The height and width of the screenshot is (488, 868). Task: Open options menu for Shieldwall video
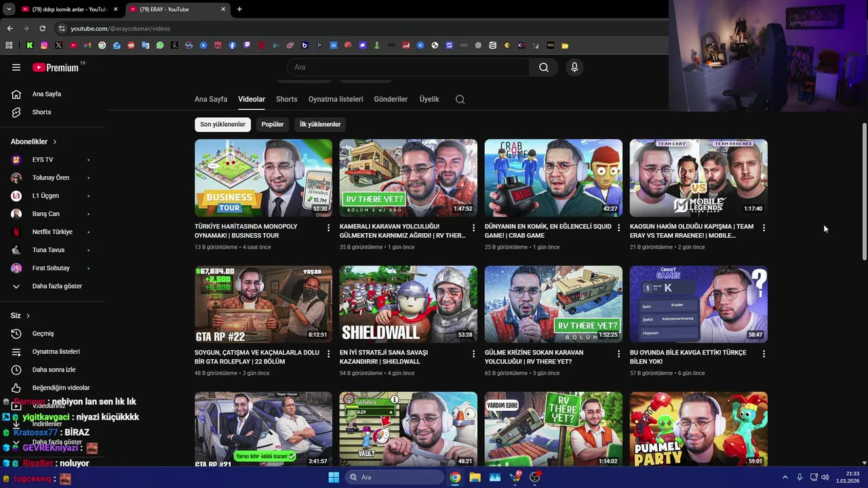[x=473, y=354]
